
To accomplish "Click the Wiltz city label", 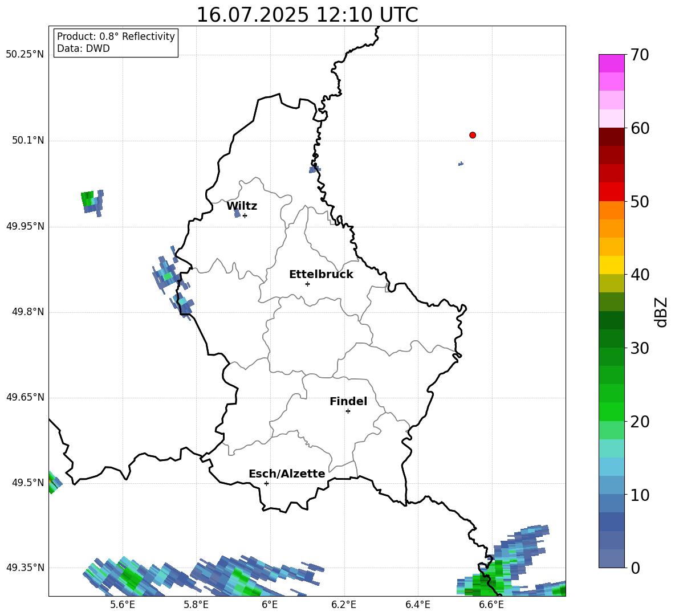I will (242, 206).
